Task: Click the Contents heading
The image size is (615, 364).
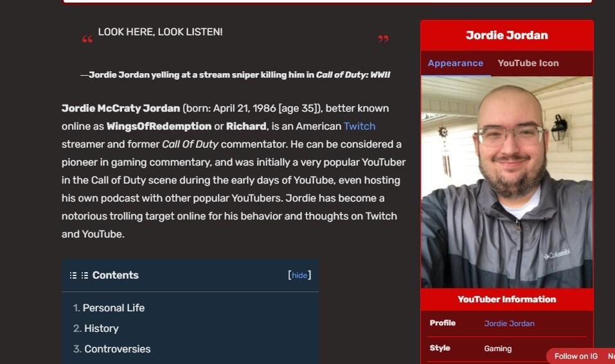Action: (115, 275)
